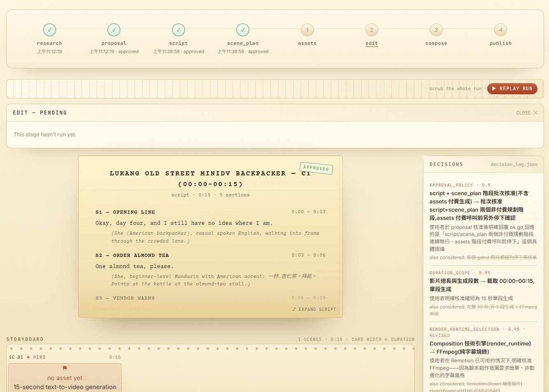Click the approved timestamp under scene_plan
This screenshot has width=549, height=392.
click(x=243, y=51)
